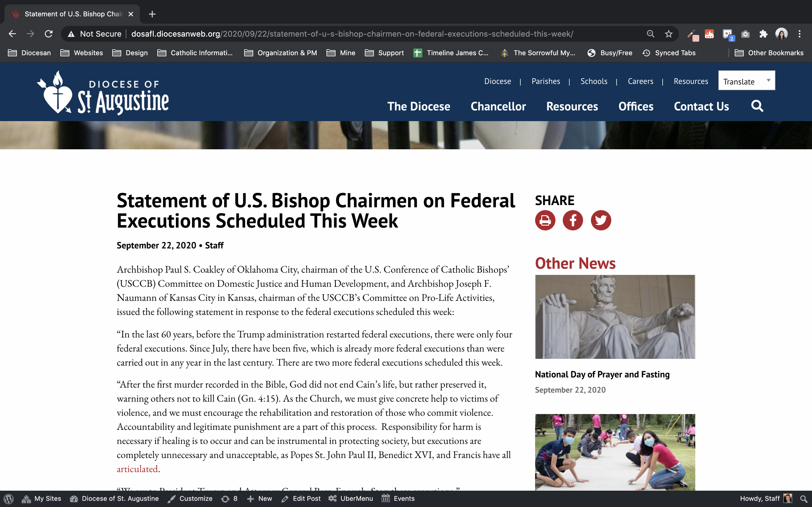Open new browser tab

152,14
